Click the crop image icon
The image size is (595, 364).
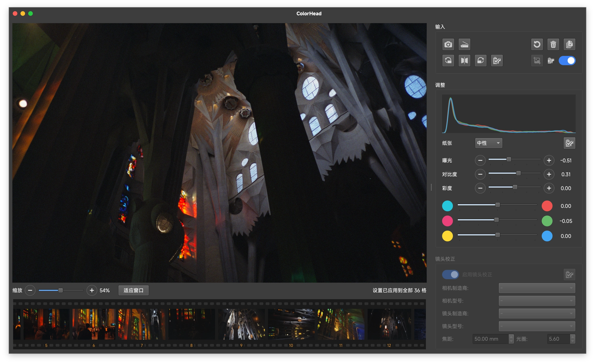[x=537, y=61]
